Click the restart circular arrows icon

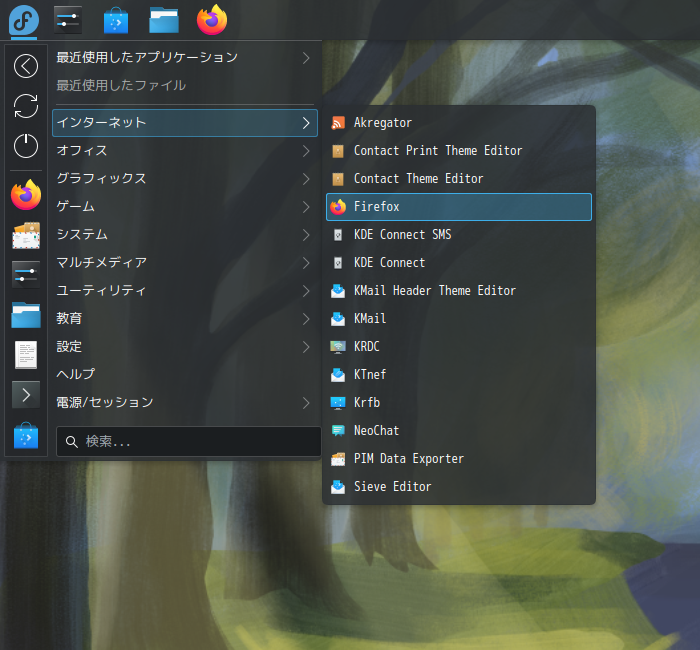pyautogui.click(x=26, y=106)
